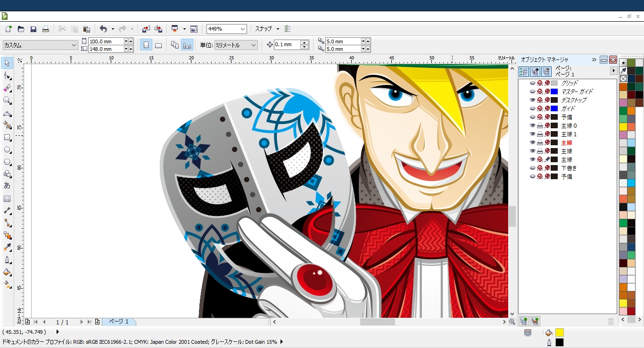Viewport: 644px width, 348px height.
Task: Select the Shape edit tool
Action: click(7, 76)
